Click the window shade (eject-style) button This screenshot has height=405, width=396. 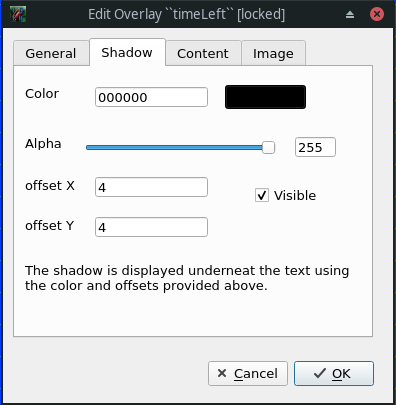coord(350,14)
